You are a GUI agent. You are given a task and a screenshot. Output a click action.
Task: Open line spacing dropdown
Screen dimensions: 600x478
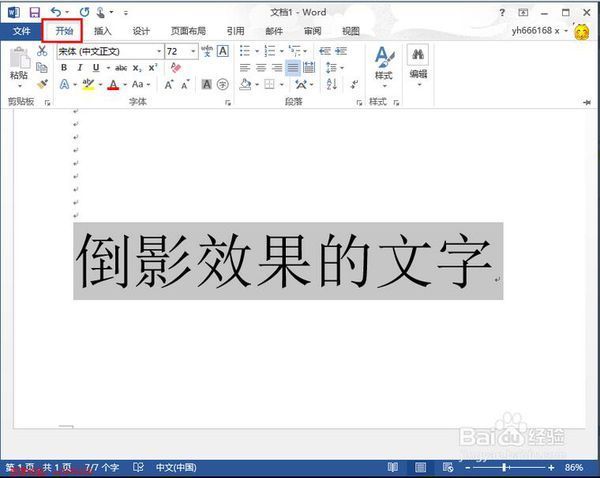(x=342, y=68)
